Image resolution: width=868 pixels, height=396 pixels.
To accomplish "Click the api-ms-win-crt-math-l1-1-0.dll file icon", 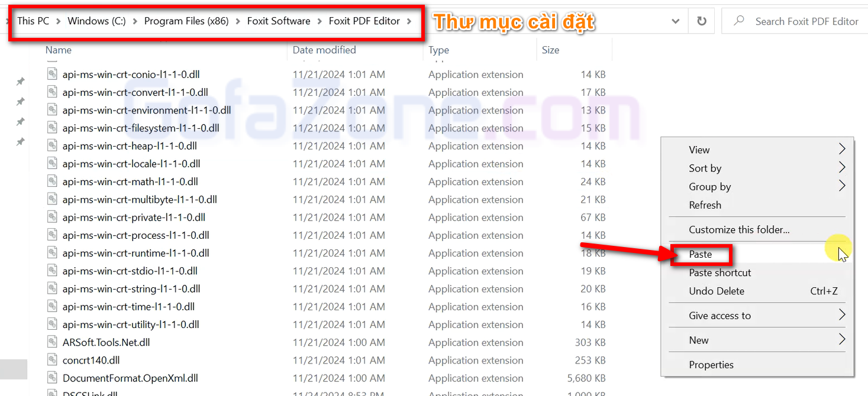I will (x=53, y=181).
